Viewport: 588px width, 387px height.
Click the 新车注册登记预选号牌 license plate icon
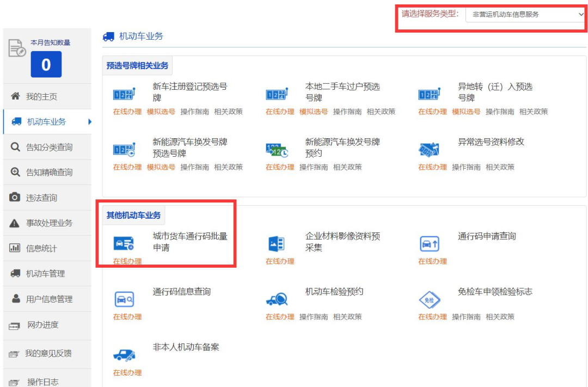click(124, 94)
